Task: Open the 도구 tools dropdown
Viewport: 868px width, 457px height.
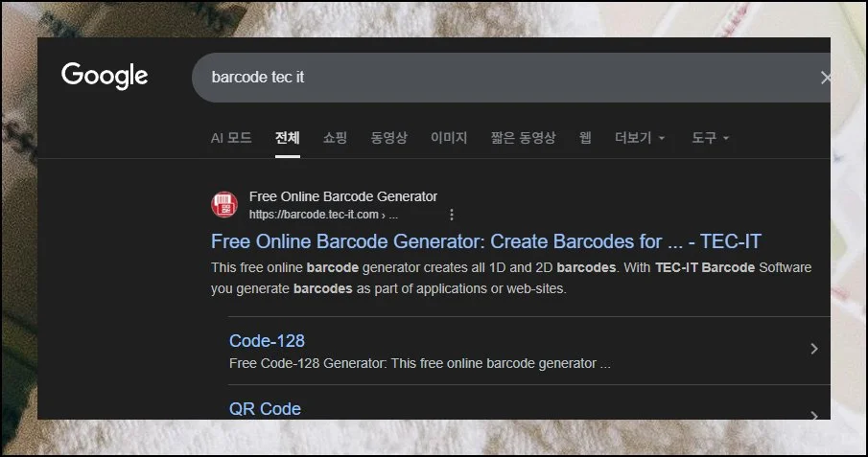Action: tap(710, 138)
